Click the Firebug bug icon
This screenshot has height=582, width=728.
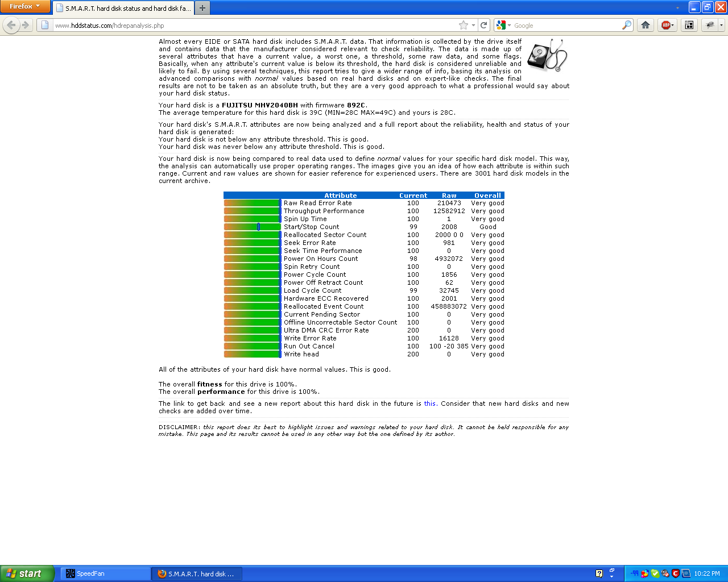coord(710,25)
